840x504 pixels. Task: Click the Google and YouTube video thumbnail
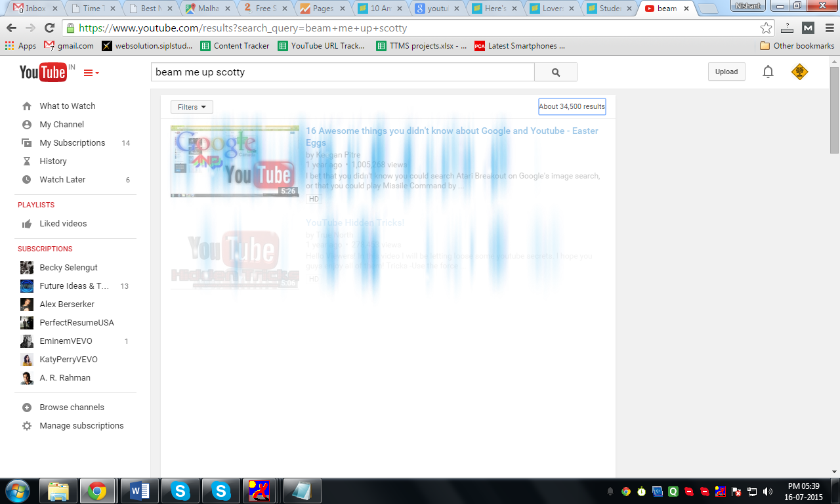pos(235,161)
